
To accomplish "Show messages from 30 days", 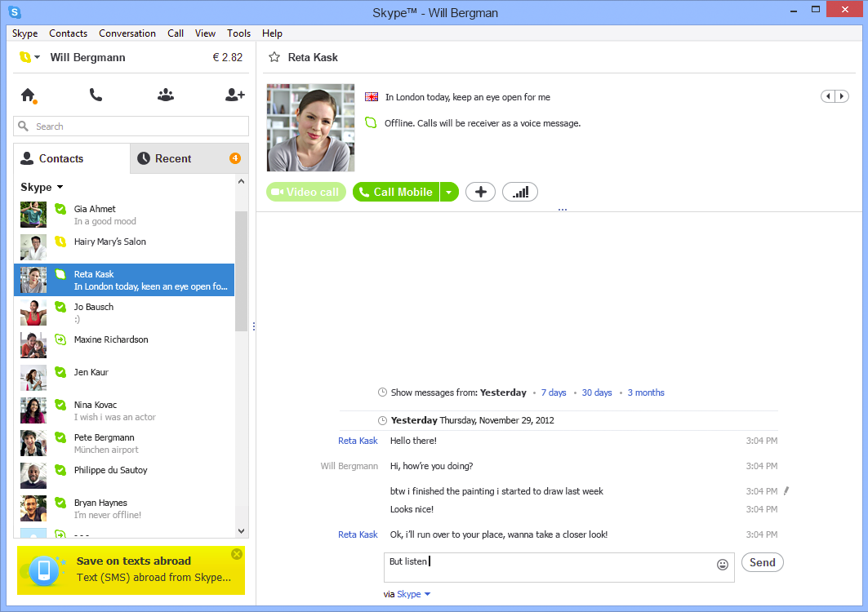I will click(x=596, y=392).
